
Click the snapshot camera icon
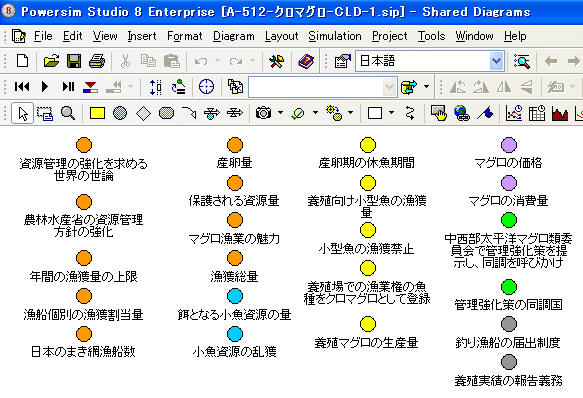tap(263, 113)
